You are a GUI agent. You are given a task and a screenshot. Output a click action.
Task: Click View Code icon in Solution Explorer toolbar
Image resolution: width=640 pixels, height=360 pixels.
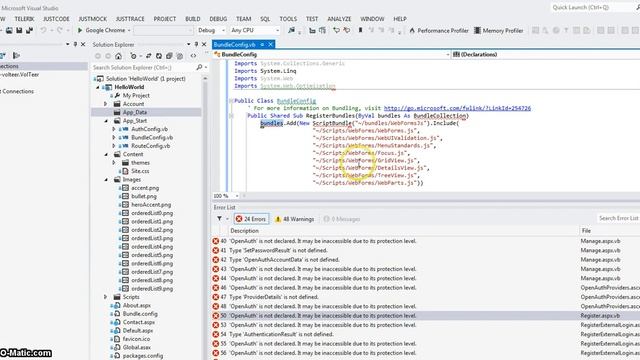click(193, 56)
